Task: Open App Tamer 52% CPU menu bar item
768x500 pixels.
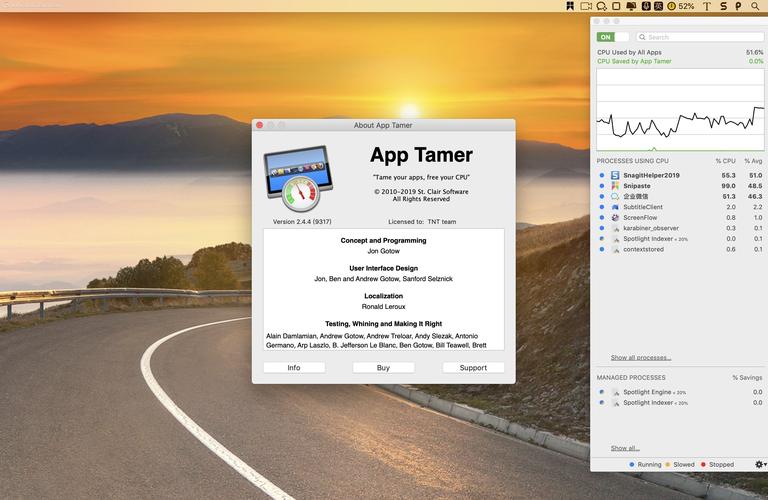Action: 681,6
